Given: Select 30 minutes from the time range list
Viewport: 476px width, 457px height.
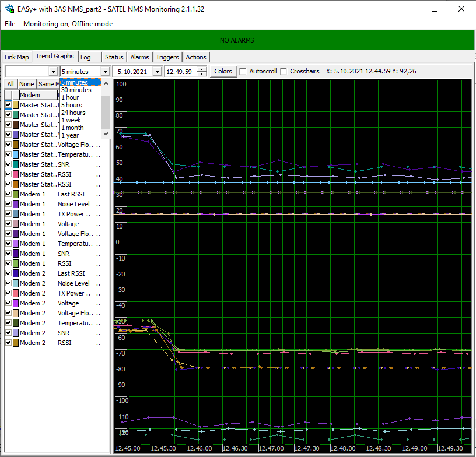Looking at the screenshot, I should [x=80, y=90].
